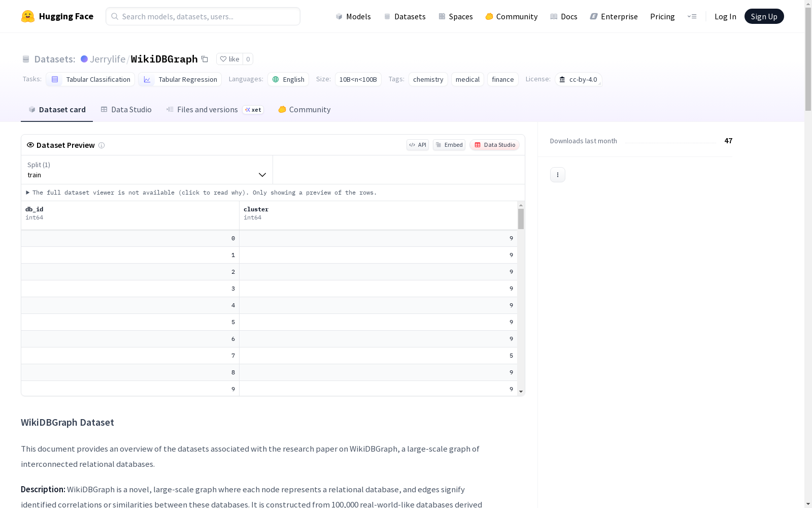Click the Downloads last month count 47
Viewport: 812px width, 508px height.
(x=728, y=141)
